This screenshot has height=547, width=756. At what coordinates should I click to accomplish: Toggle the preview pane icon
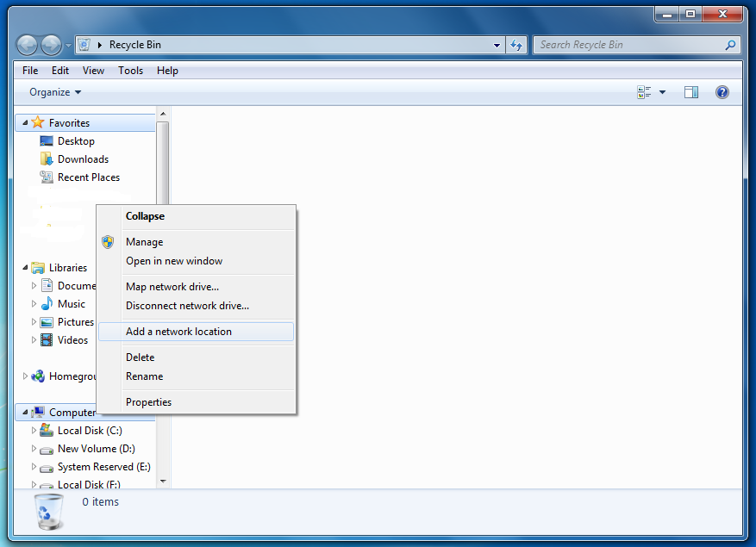pyautogui.click(x=690, y=92)
